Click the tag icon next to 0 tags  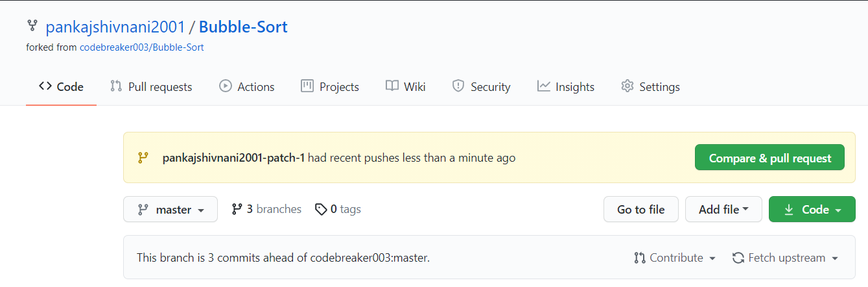click(320, 209)
